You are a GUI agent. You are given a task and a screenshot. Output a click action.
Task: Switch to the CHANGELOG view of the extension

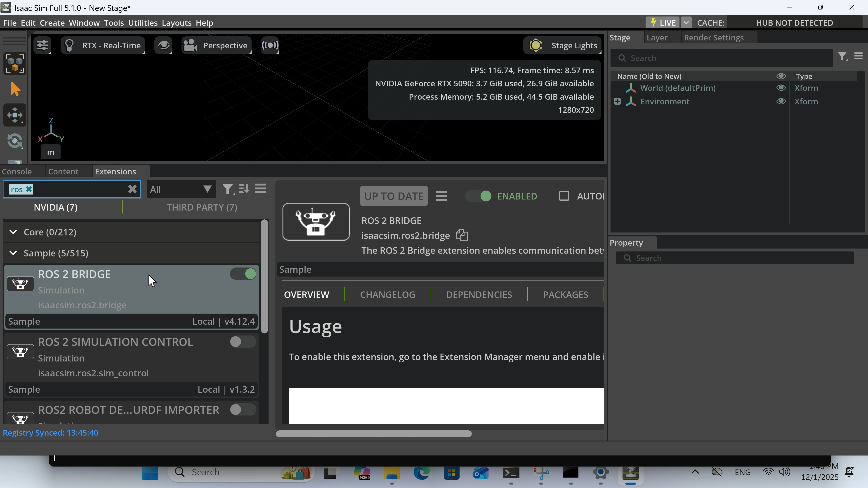point(387,294)
